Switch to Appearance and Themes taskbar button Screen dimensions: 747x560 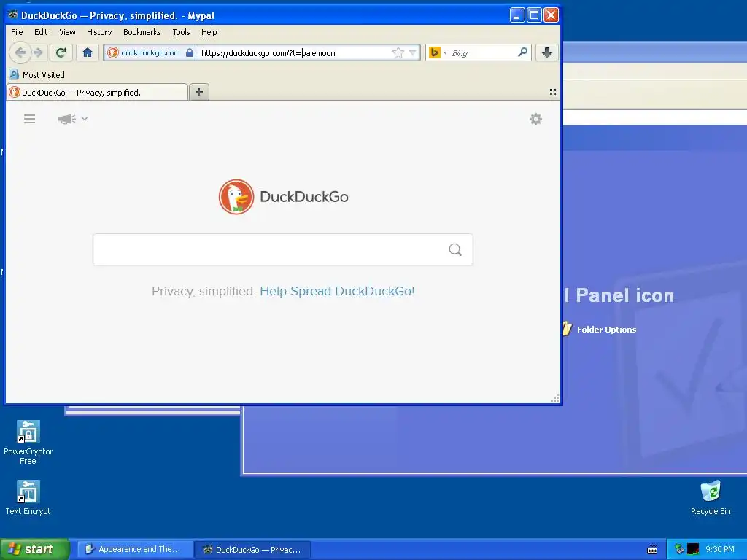[135, 549]
